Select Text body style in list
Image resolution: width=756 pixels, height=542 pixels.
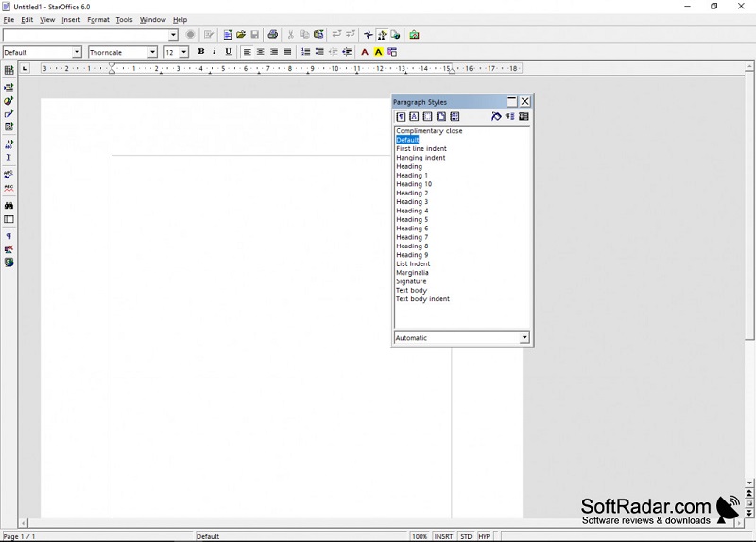click(411, 290)
